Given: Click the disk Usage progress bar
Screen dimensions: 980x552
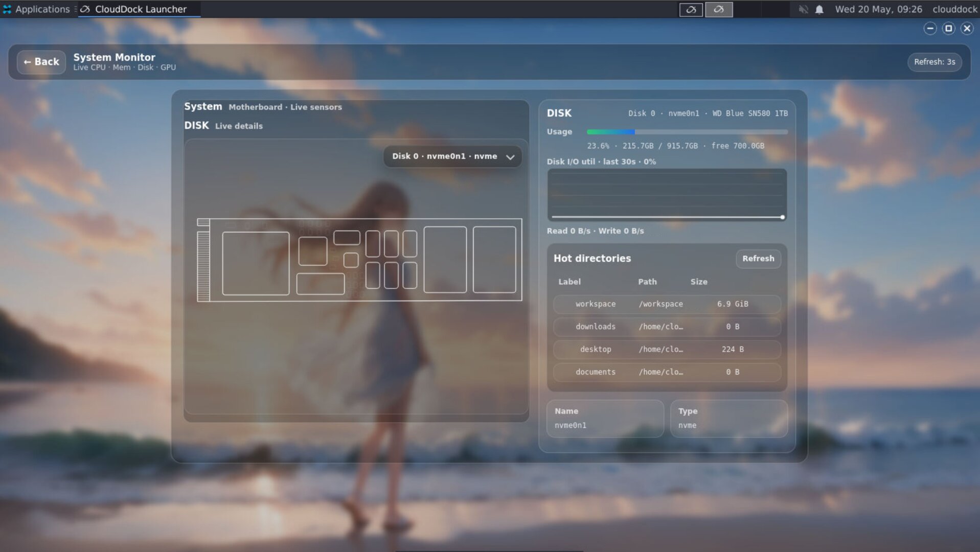Looking at the screenshot, I should pyautogui.click(x=687, y=132).
